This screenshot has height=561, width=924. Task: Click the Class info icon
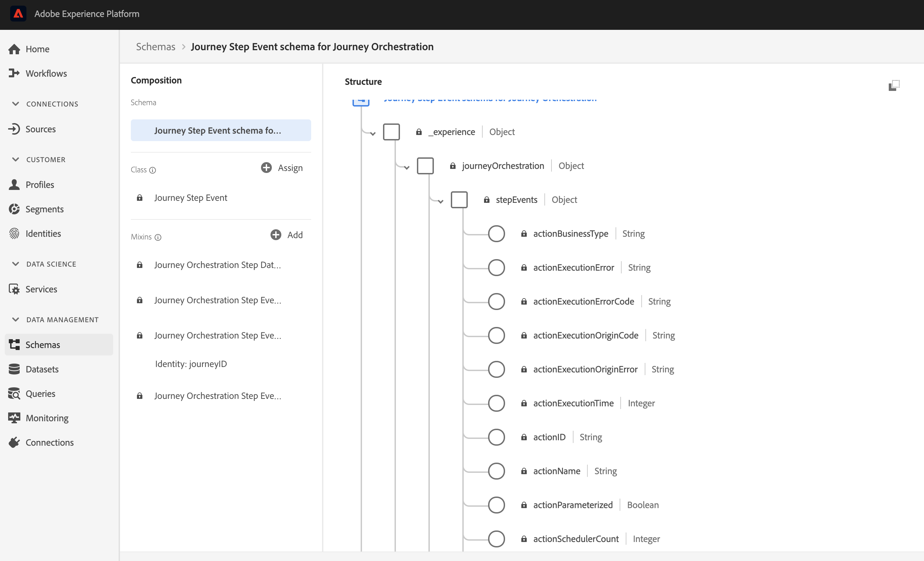click(153, 170)
